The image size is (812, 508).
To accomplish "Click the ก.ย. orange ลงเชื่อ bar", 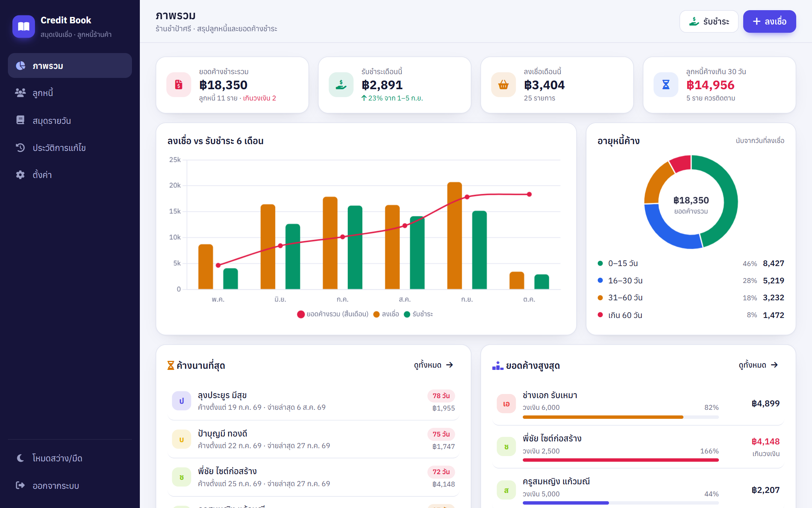I will point(454,236).
